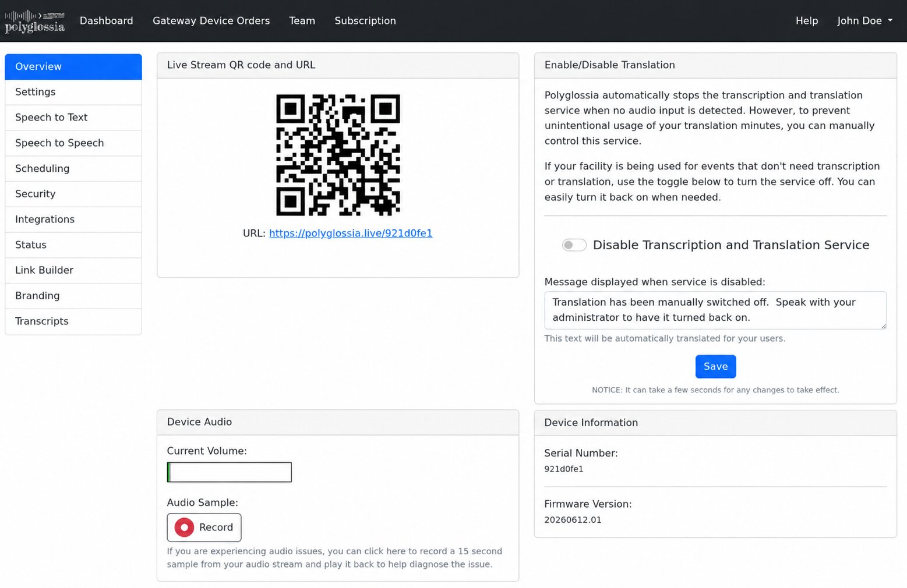Click the NOTICE text below Save

pos(715,390)
